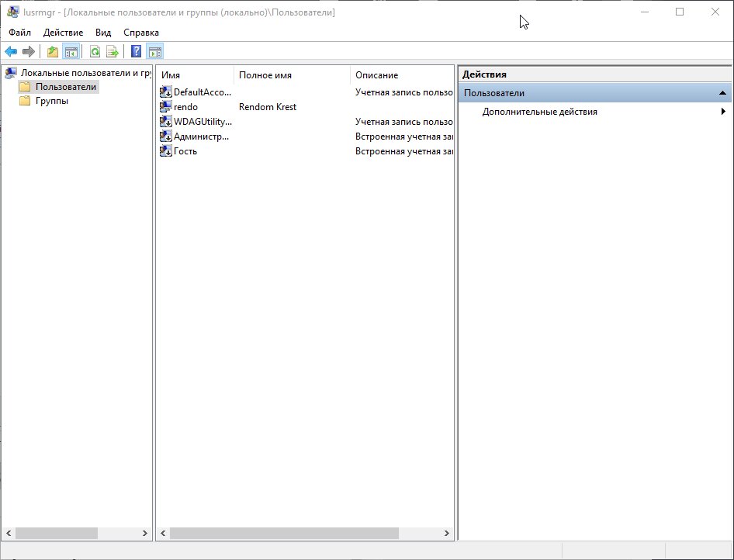Select the Гость user account
This screenshot has height=560, width=734.
click(x=185, y=151)
